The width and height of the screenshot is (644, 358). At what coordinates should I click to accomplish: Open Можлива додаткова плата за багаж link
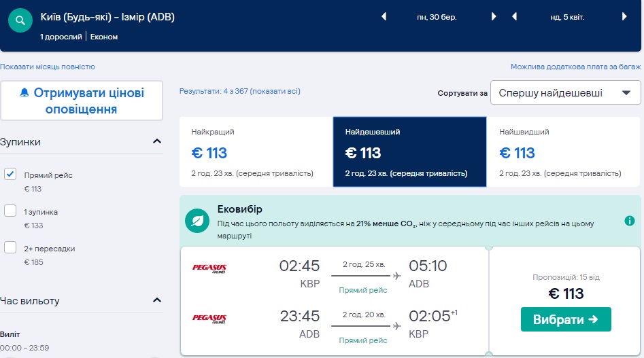(575, 67)
